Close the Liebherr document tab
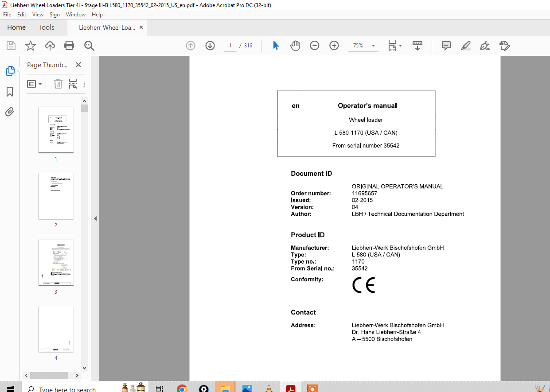Screen dimensions: 550x392 coord(141,27)
